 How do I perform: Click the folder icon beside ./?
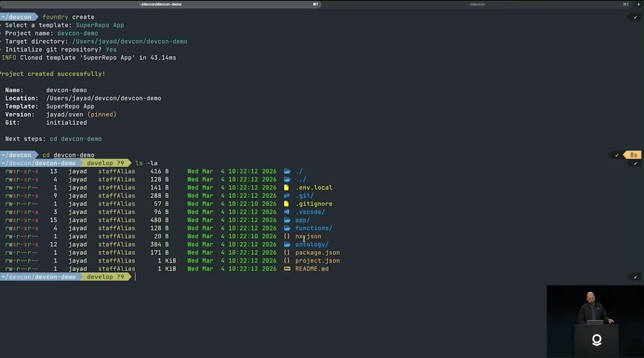(287, 172)
